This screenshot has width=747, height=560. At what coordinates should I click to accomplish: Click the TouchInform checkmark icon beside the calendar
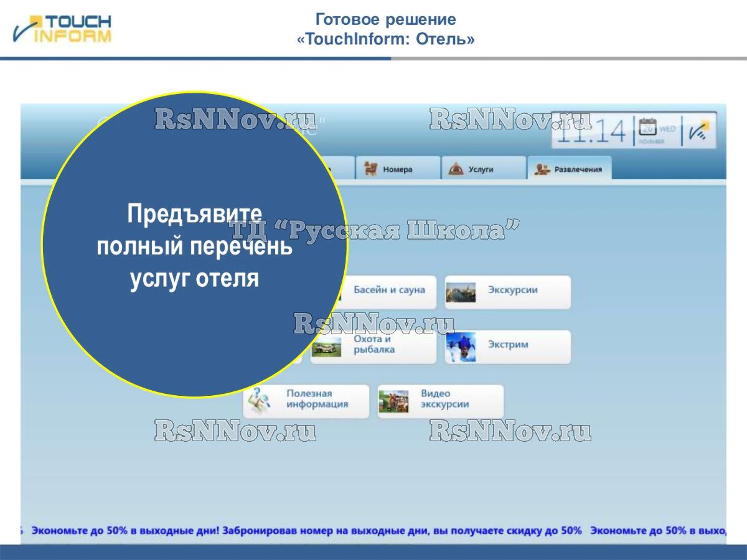click(x=698, y=130)
